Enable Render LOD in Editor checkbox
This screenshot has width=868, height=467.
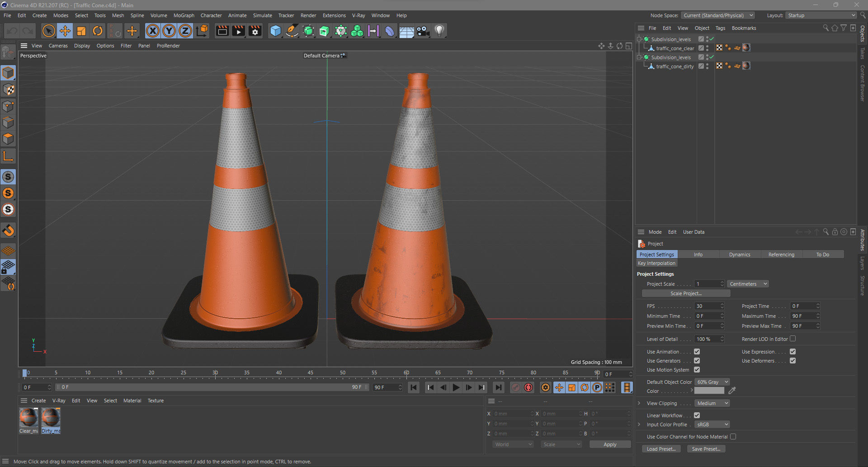793,339
